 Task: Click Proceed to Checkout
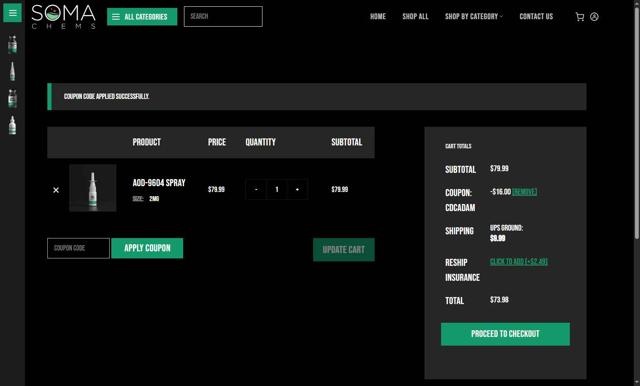click(505, 334)
